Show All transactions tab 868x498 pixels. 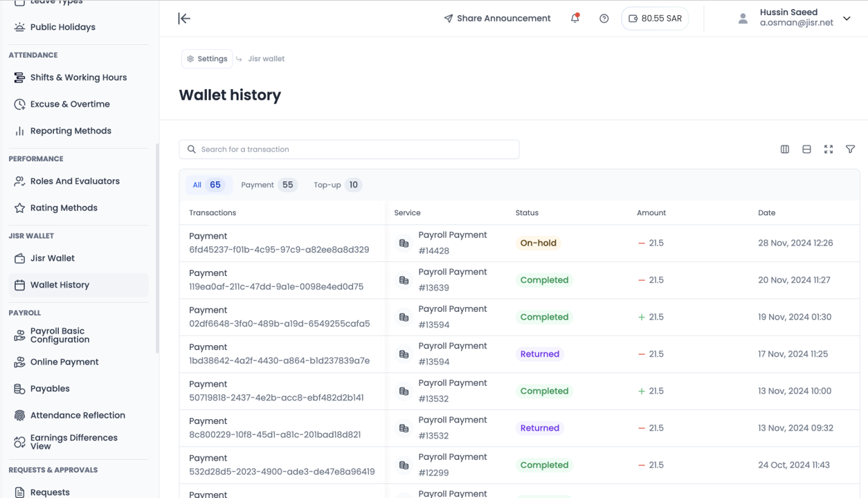[x=206, y=185]
